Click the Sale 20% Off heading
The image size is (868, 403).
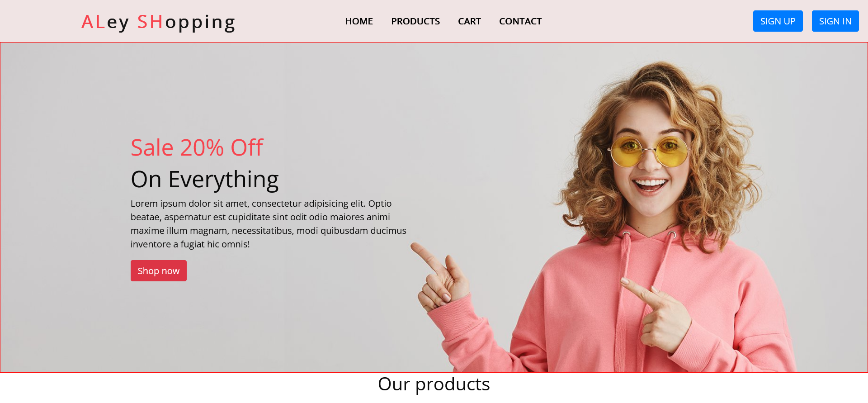(197, 147)
